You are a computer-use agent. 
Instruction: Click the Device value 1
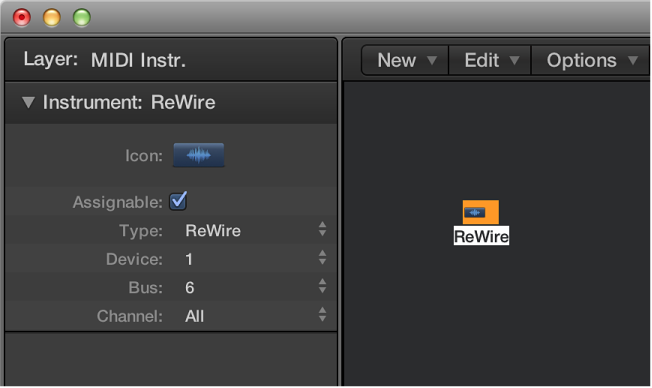(189, 259)
